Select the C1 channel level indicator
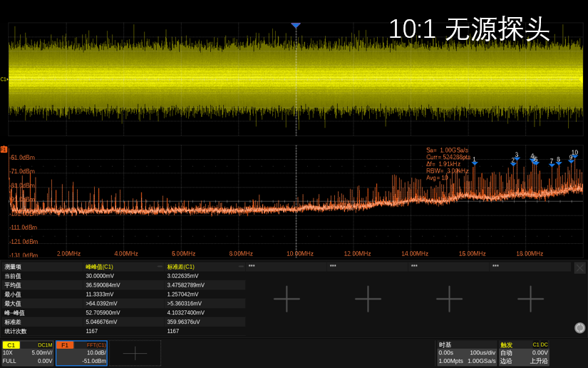This screenshot has width=588, height=368. tap(4, 79)
